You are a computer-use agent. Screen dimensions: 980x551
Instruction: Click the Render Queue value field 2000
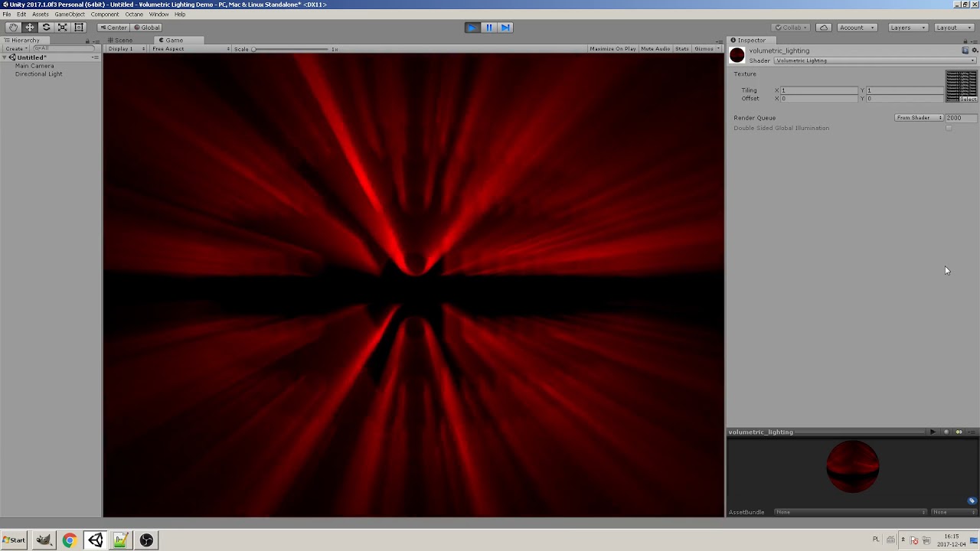(x=961, y=118)
